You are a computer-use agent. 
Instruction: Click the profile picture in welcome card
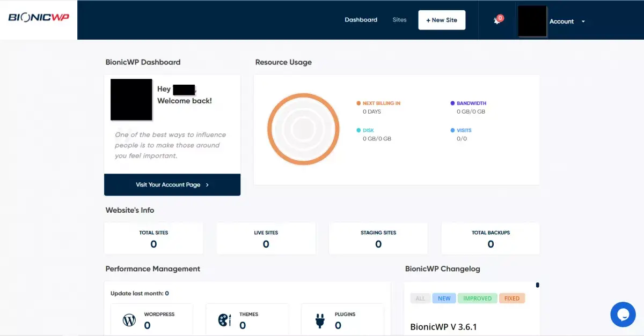click(x=131, y=100)
